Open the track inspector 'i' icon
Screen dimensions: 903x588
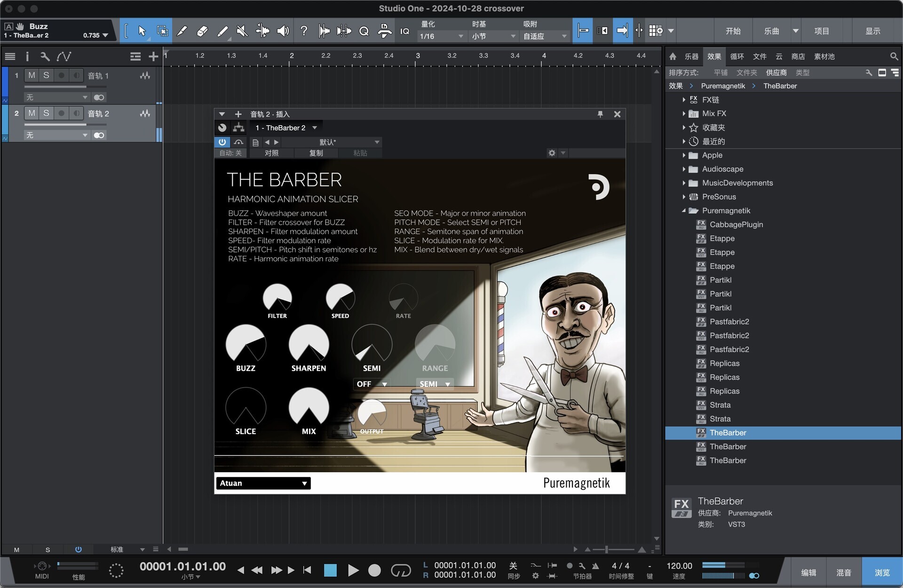27,56
